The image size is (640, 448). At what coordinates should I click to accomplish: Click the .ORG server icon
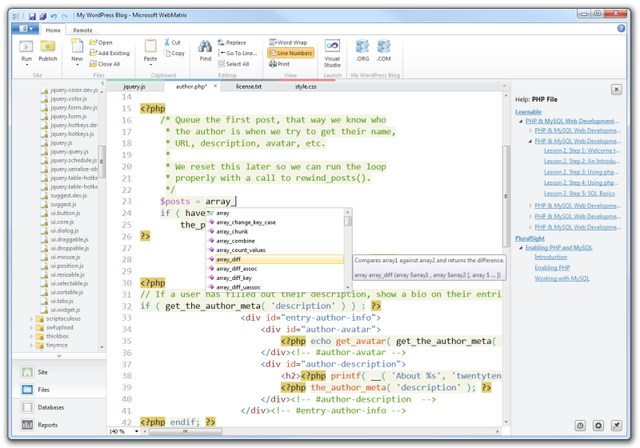(x=362, y=51)
